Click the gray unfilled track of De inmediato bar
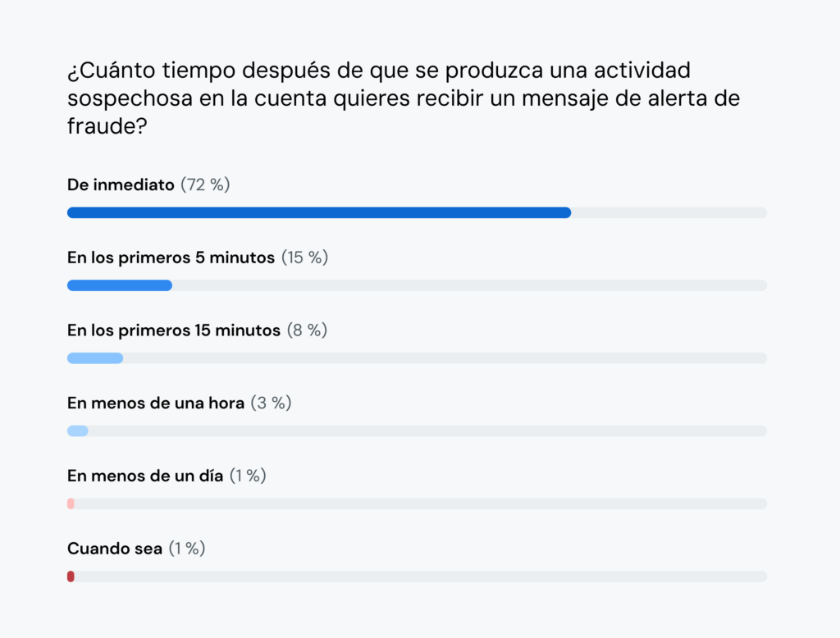Viewport: 840px width, 638px height. [x=669, y=212]
